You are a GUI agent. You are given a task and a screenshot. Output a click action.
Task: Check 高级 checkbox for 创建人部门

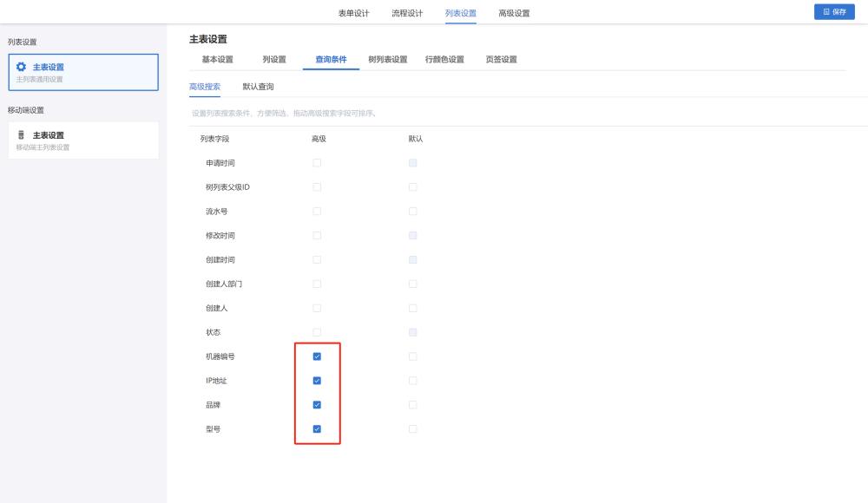tap(317, 284)
